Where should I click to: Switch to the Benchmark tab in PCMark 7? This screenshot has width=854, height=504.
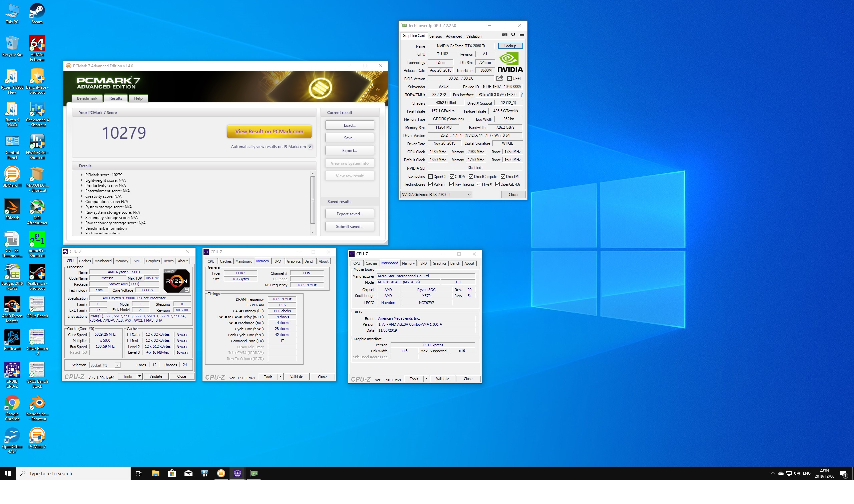point(87,98)
